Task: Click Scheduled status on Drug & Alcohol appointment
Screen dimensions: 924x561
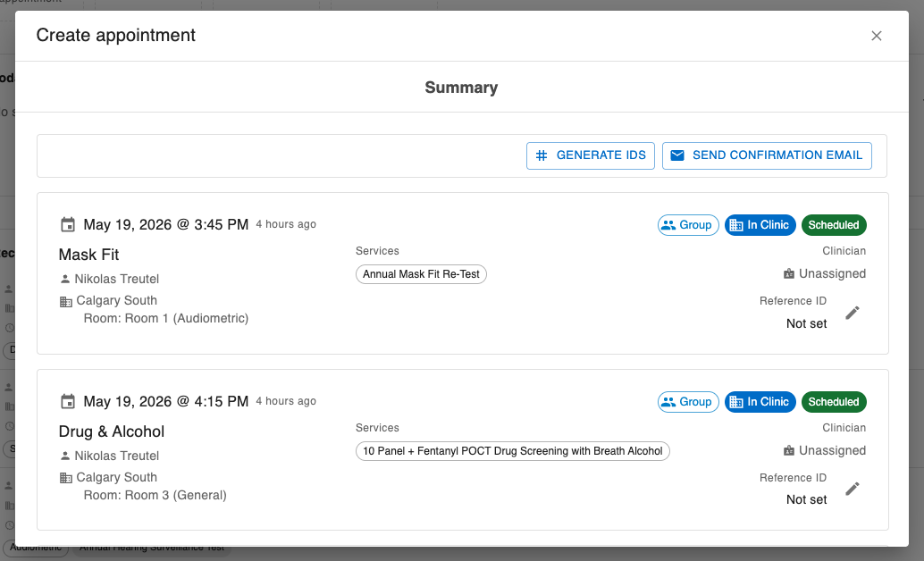Action: (x=834, y=402)
